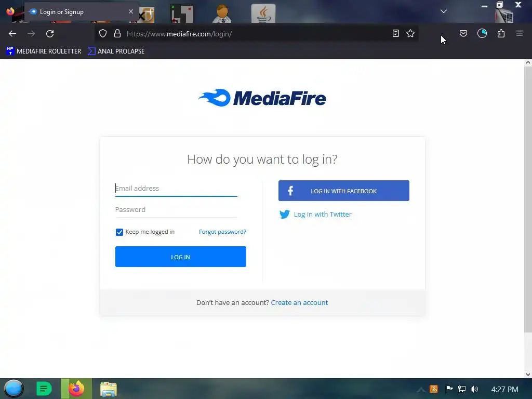Open file explorer from taskbar
The width and height of the screenshot is (532, 399).
coord(109,389)
